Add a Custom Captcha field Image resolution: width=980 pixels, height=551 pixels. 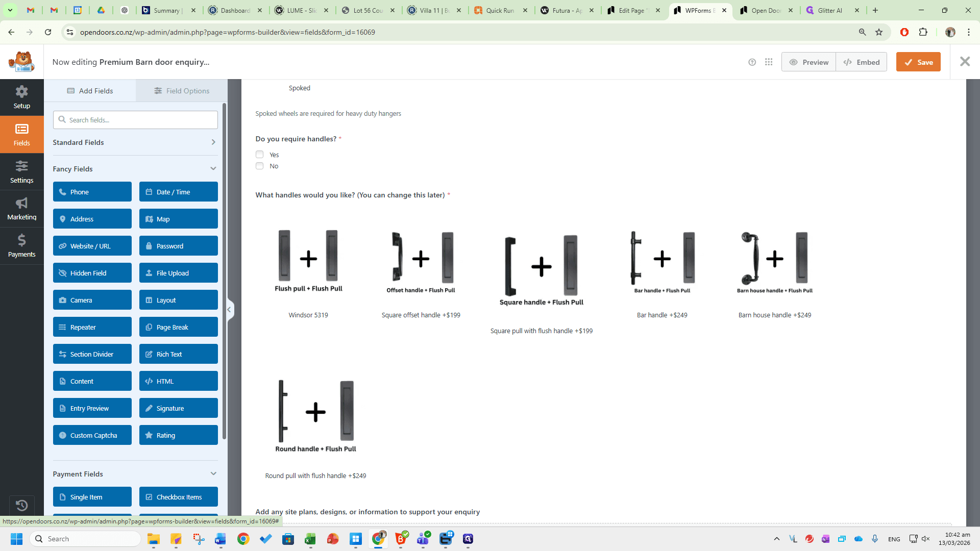(x=92, y=435)
